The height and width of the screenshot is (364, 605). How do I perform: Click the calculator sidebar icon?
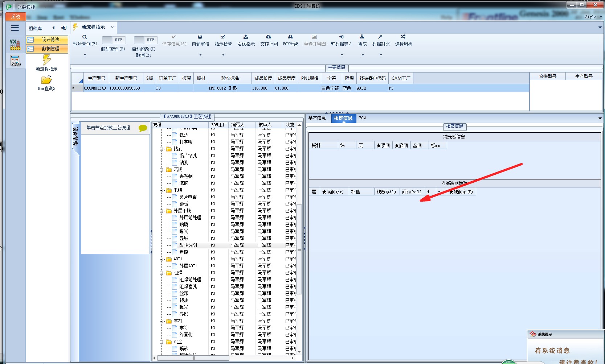[x=15, y=61]
